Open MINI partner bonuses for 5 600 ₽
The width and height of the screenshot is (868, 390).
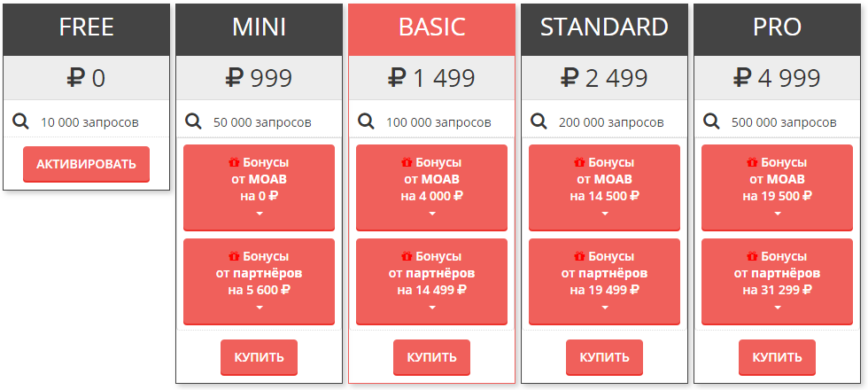(259, 281)
